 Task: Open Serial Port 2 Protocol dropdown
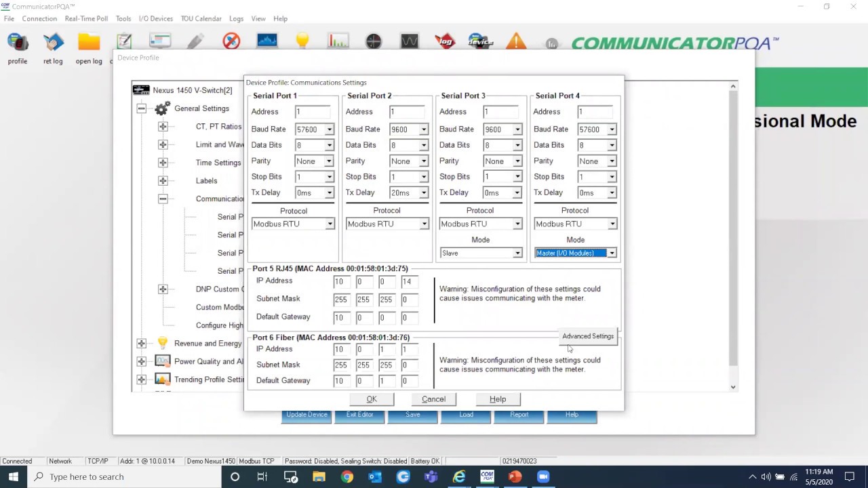pyautogui.click(x=424, y=224)
